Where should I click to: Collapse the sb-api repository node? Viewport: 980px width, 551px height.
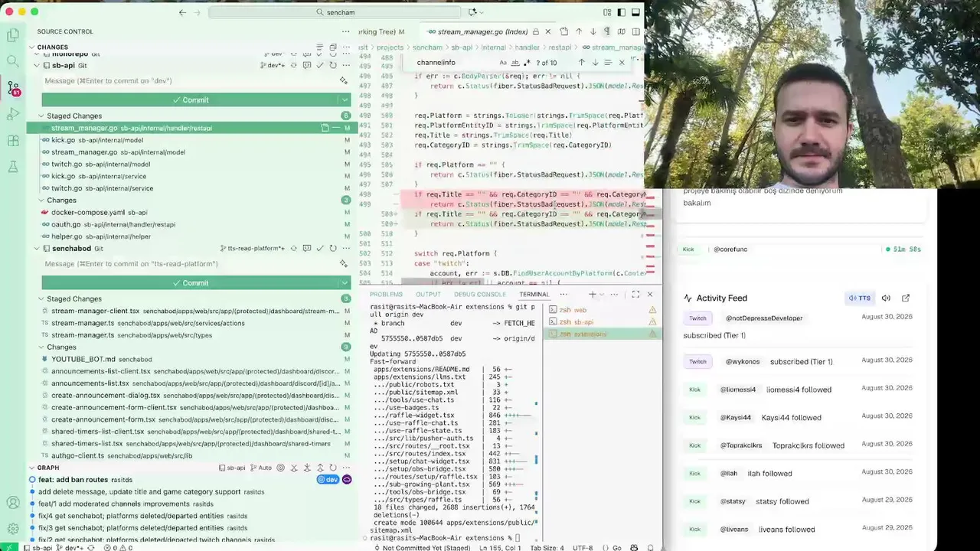[x=36, y=66]
